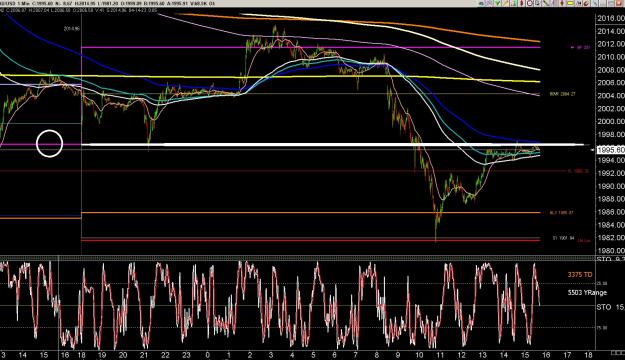Image resolution: width=625 pixels, height=360 pixels.
Task: Click the red diamond toolbar icon
Action: coord(521,3)
